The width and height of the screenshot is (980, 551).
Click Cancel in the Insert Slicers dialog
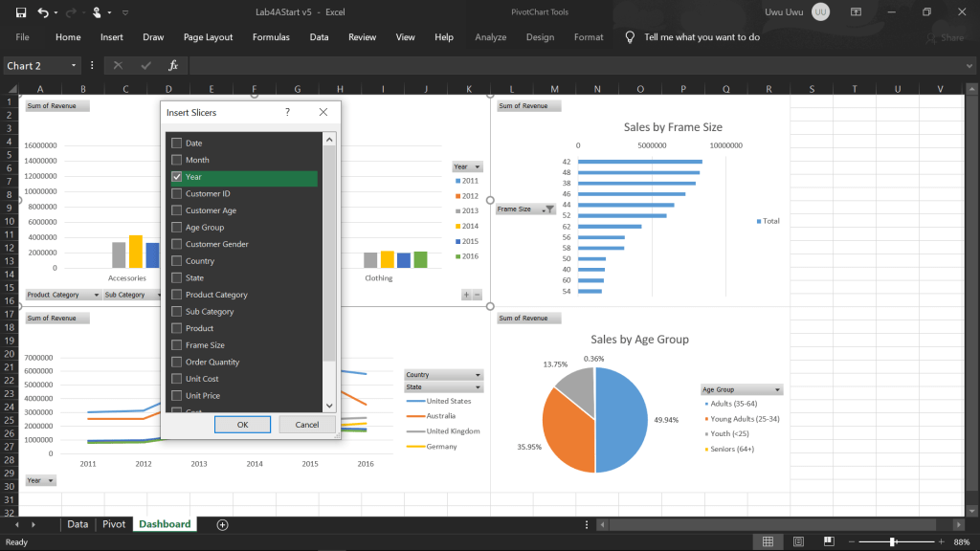tap(306, 424)
